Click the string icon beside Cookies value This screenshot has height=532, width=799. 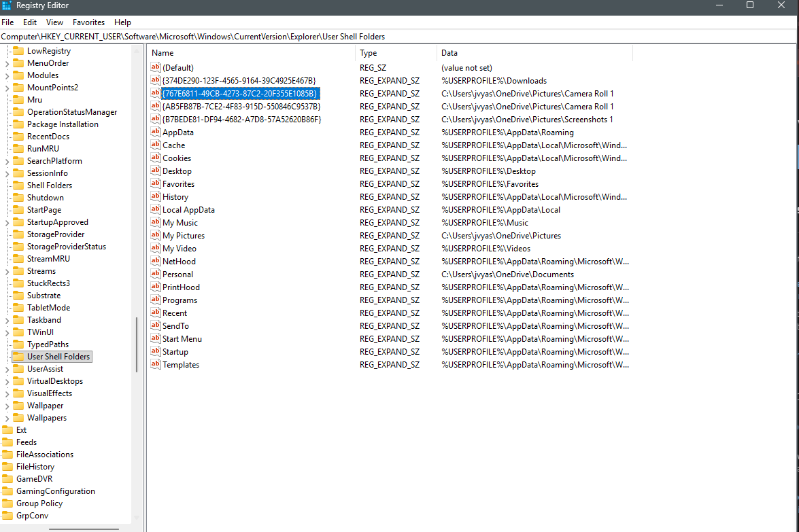click(156, 158)
